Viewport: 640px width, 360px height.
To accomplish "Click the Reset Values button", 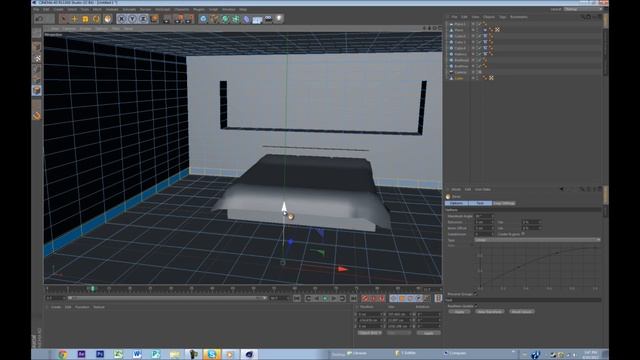I will click(522, 311).
